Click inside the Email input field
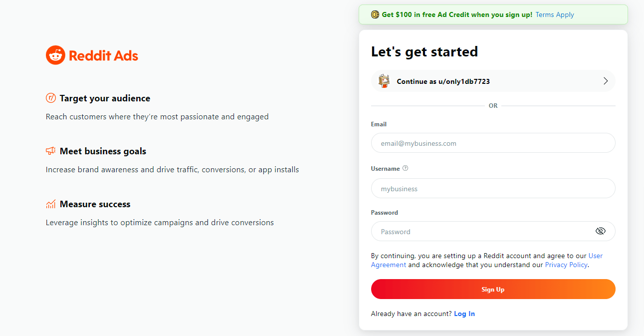This screenshot has width=644, height=336. click(x=493, y=143)
